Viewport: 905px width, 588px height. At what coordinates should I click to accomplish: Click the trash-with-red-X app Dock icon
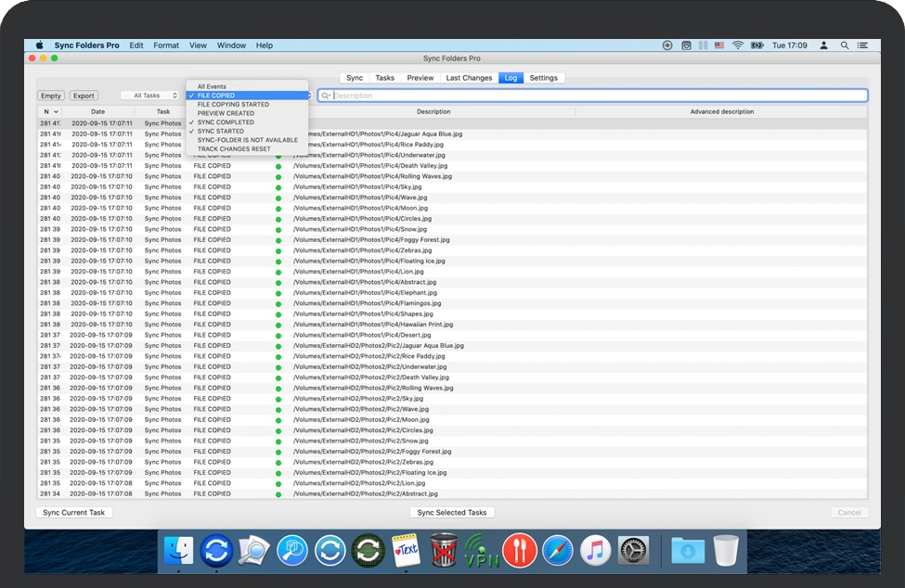(x=444, y=550)
